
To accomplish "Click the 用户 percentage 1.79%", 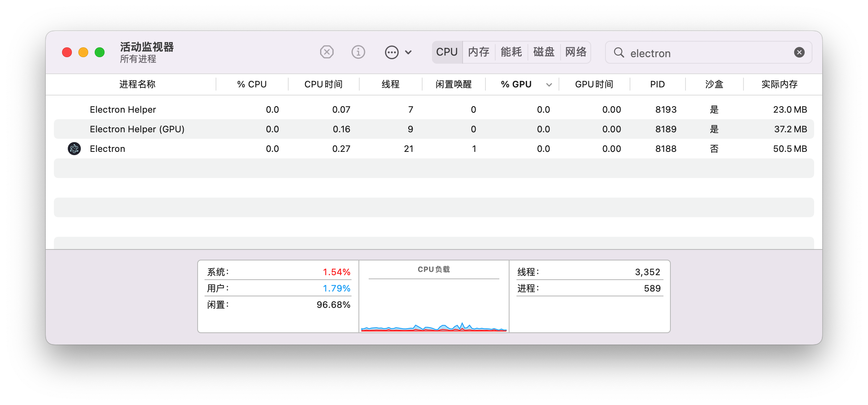I will click(x=336, y=288).
